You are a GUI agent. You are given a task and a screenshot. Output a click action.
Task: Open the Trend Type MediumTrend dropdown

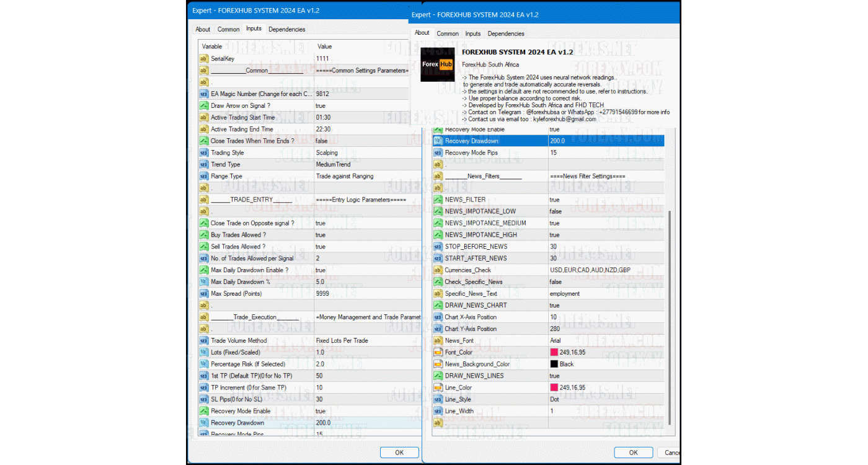point(333,165)
